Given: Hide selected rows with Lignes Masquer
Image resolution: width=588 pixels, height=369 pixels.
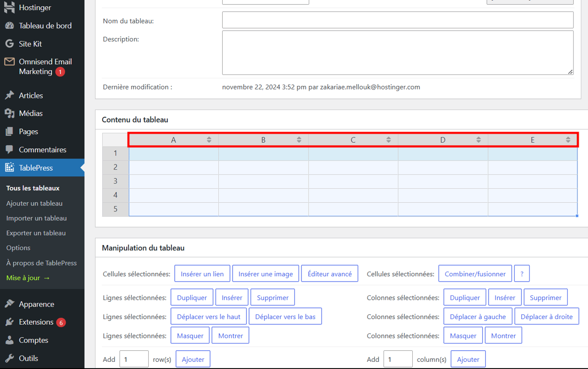Looking at the screenshot, I should point(190,335).
